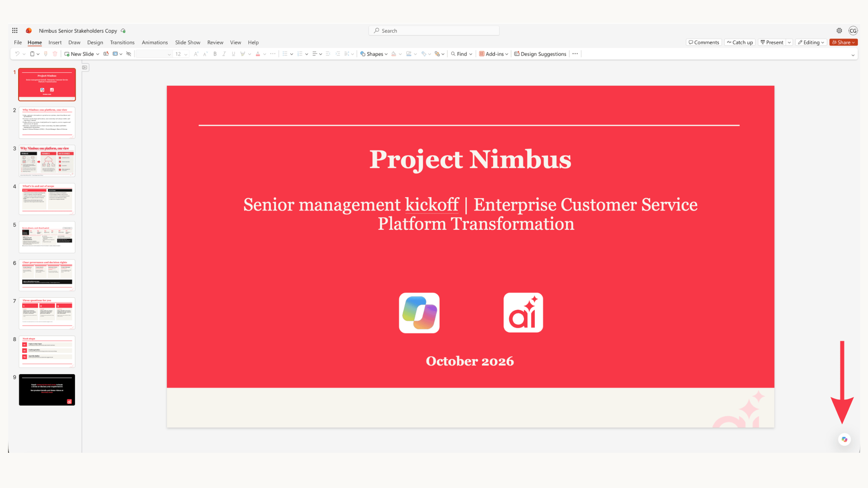868x488 pixels.
Task: Expand the Paste options dropdown
Action: pos(38,54)
